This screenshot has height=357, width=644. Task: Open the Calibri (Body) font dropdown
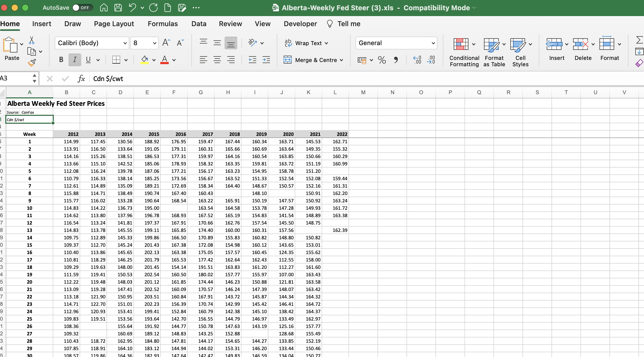pyautogui.click(x=125, y=43)
